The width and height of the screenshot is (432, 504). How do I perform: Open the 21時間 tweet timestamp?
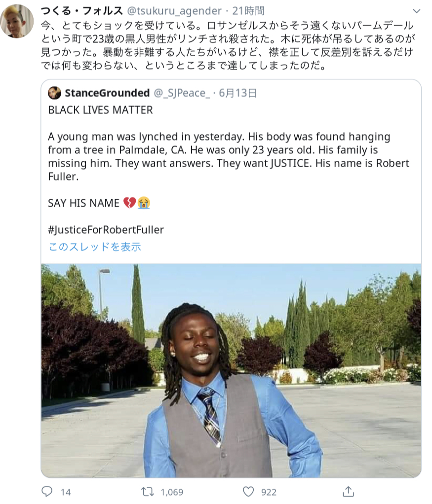[248, 11]
